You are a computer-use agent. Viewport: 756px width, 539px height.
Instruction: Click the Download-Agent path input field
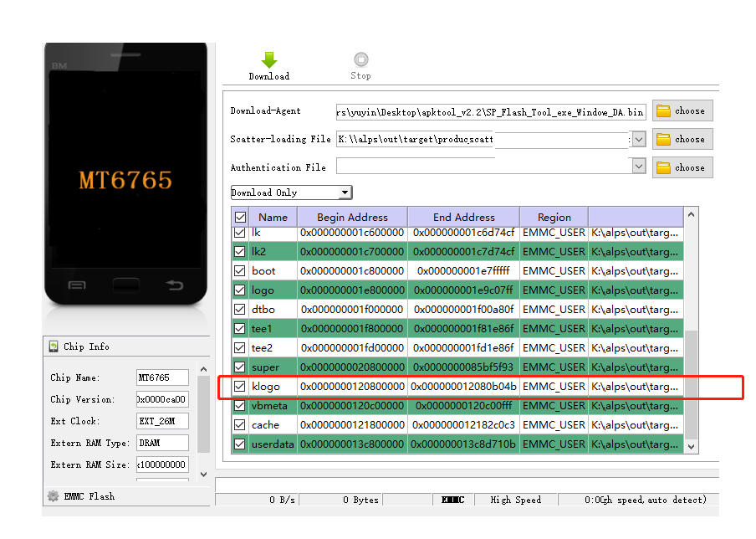pos(489,110)
